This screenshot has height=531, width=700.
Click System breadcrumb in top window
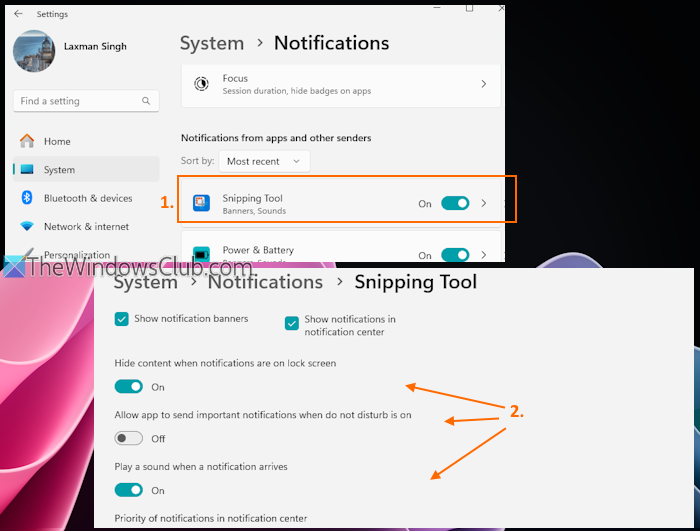pos(212,43)
